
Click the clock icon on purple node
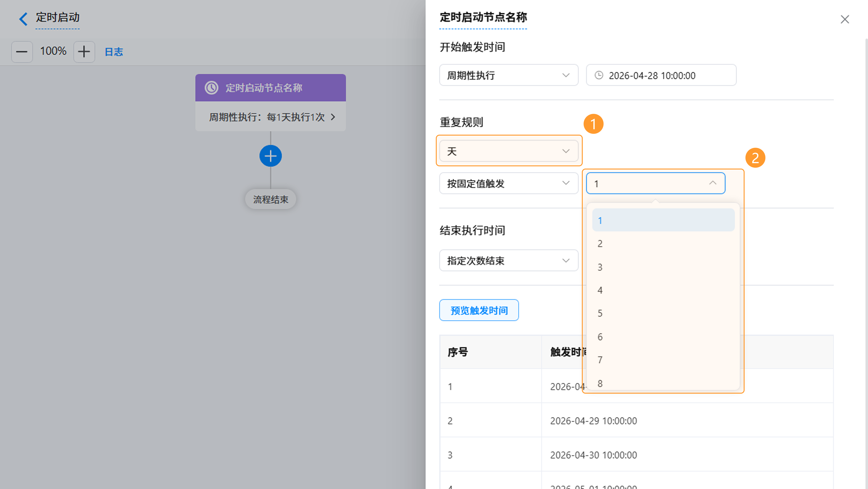[x=212, y=87]
